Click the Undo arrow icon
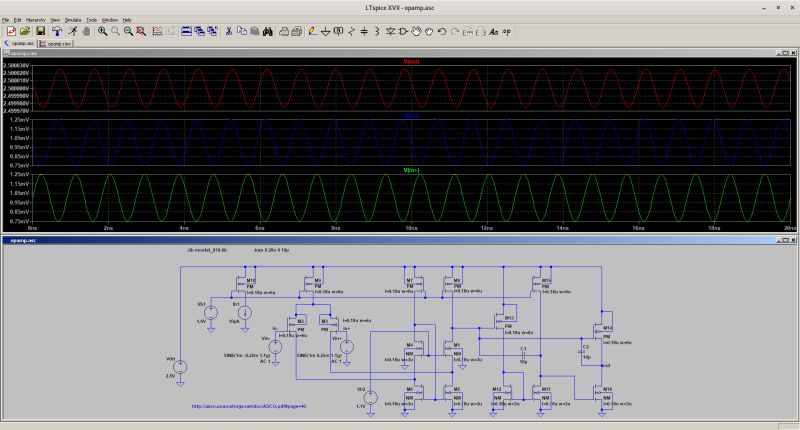 pos(442,32)
